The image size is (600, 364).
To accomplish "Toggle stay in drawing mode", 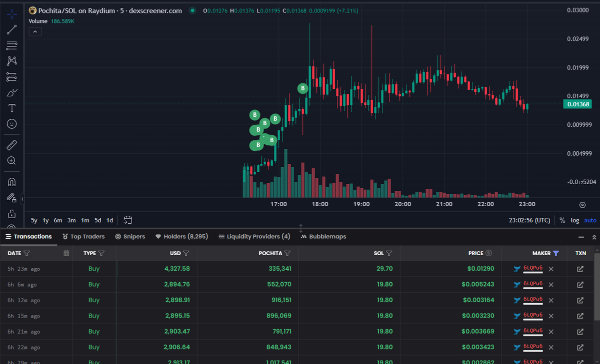I will pyautogui.click(x=12, y=198).
